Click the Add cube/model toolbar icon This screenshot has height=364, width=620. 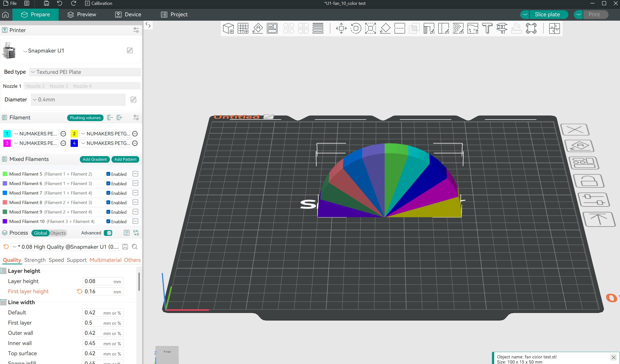(x=228, y=28)
